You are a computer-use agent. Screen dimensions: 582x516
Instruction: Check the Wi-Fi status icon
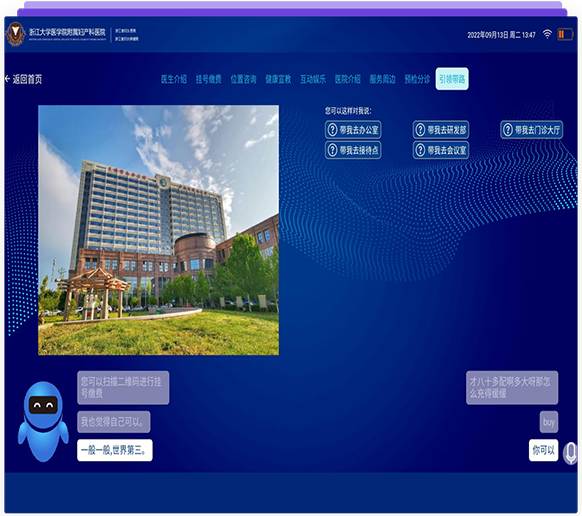tap(547, 34)
